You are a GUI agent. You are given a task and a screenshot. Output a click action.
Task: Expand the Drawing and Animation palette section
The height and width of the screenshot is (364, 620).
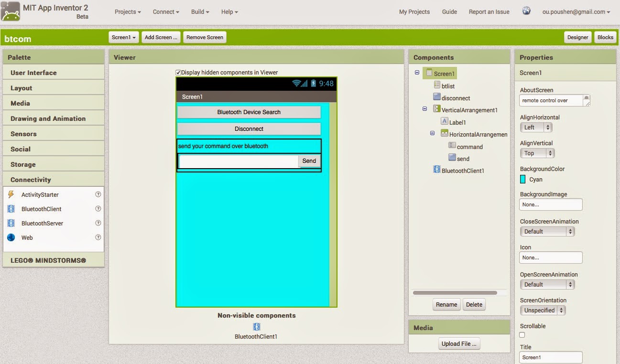pos(54,118)
